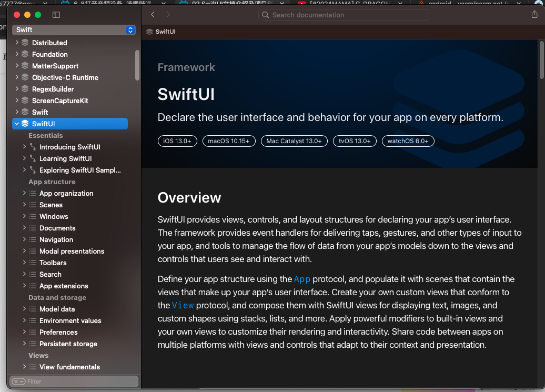Open the Preferences topic
545x392 pixels.
(58, 332)
